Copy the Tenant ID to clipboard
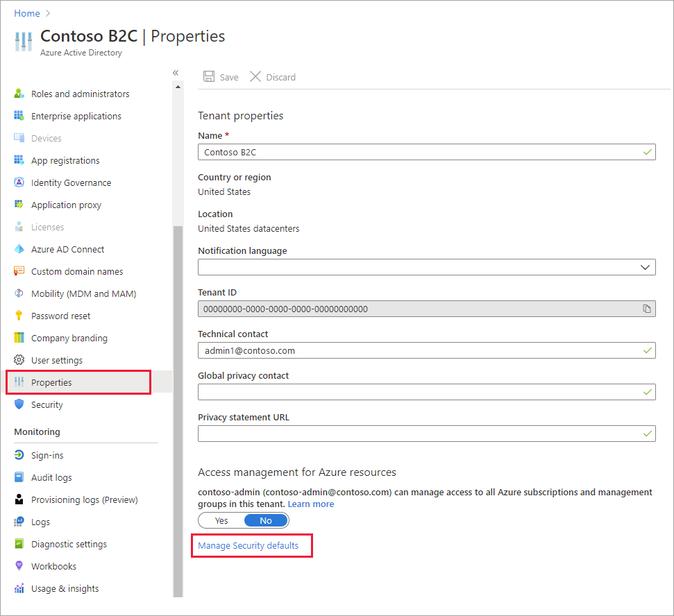 pyautogui.click(x=646, y=309)
